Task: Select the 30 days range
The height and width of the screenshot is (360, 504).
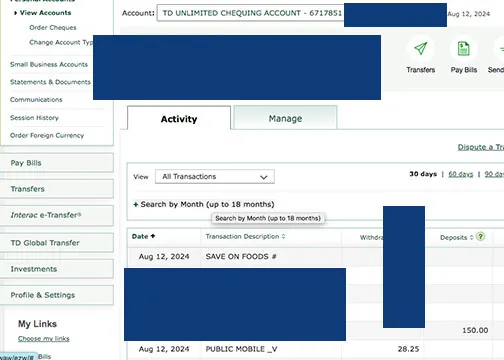Action: tap(423, 174)
